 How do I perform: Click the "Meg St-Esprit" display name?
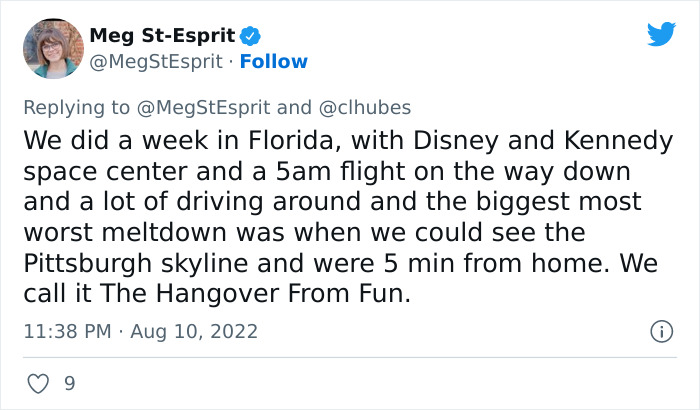(x=162, y=36)
